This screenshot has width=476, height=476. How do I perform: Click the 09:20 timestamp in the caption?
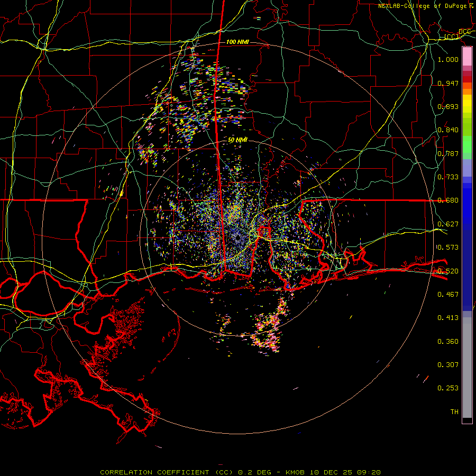(369, 472)
